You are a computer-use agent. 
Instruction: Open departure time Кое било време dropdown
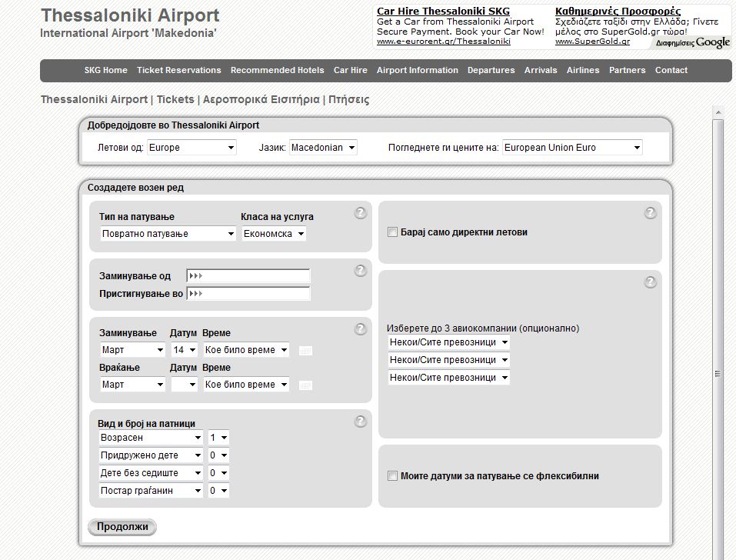[246, 350]
